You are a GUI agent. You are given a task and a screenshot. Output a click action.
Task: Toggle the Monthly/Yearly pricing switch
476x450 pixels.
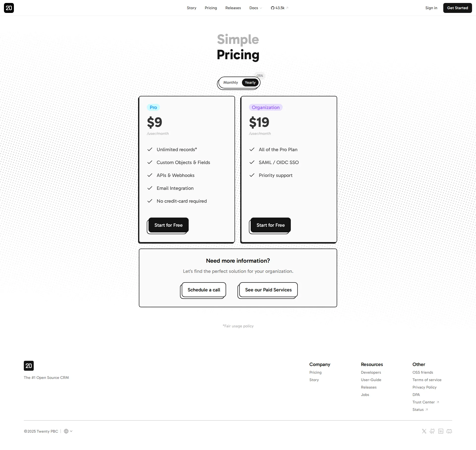pyautogui.click(x=238, y=83)
